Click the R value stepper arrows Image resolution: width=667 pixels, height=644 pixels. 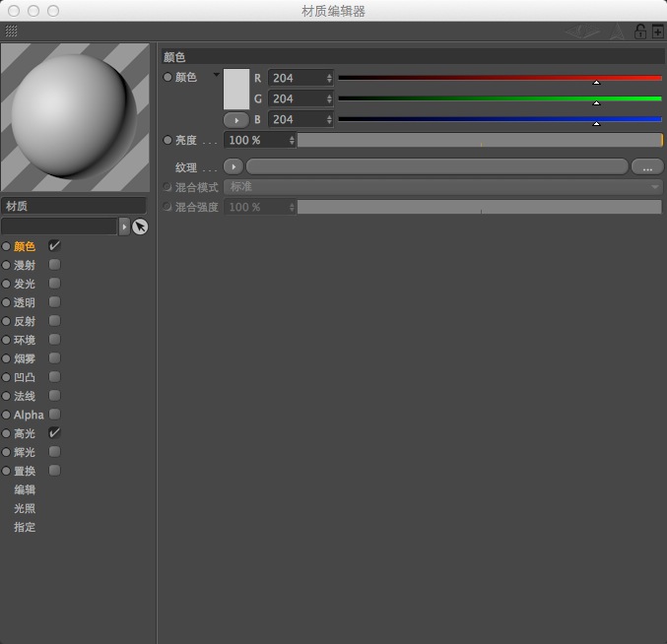tap(329, 78)
